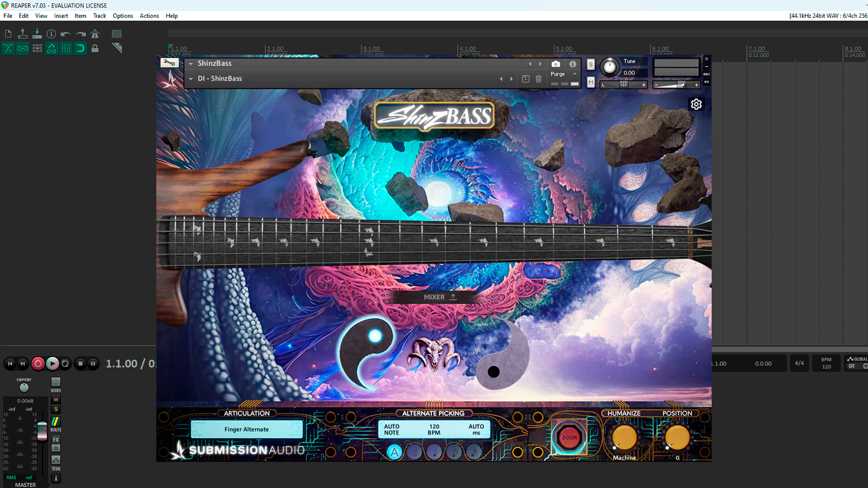
Task: Toggle ripple editing grid icon
Action: tap(37, 48)
